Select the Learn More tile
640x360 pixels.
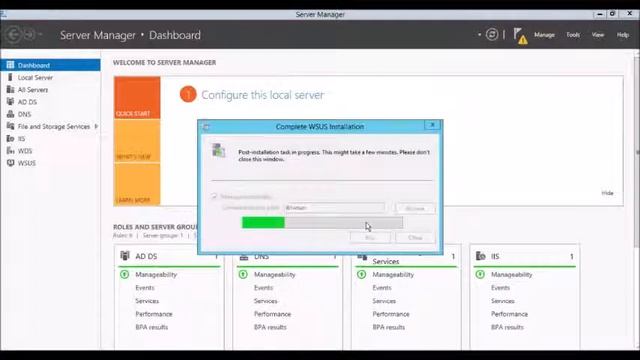[137, 184]
